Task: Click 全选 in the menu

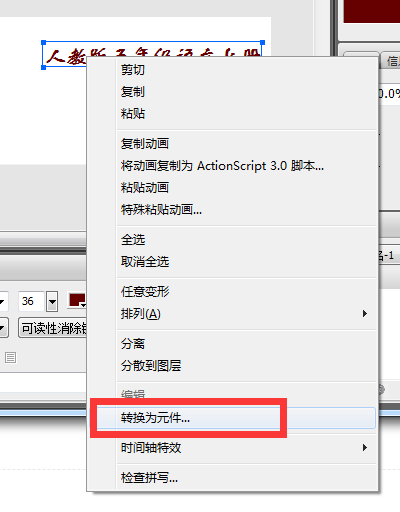Action: [x=133, y=240]
